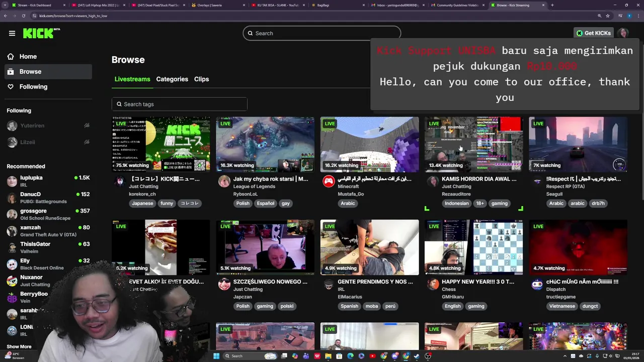Open League of Legends category link
644x362 pixels.
point(254,187)
